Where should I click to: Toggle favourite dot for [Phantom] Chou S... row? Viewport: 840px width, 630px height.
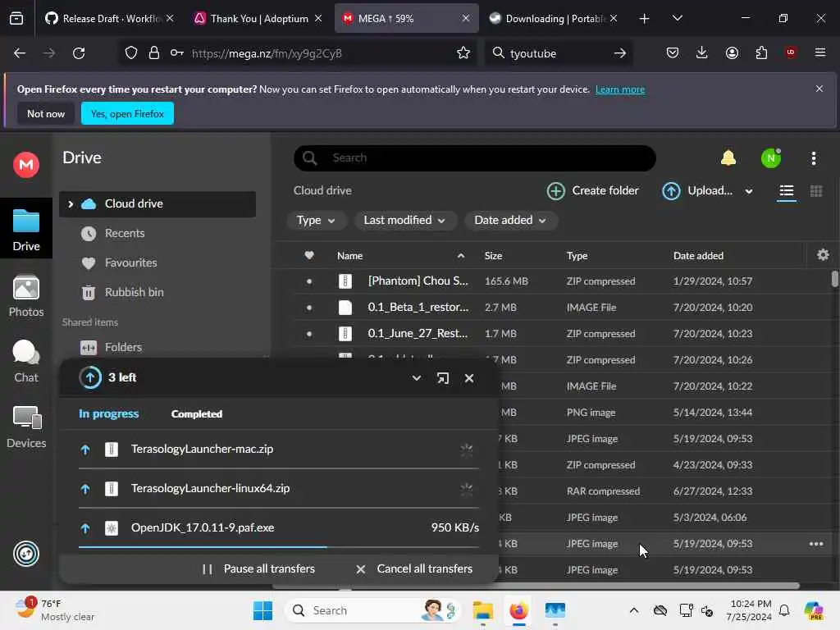click(309, 281)
